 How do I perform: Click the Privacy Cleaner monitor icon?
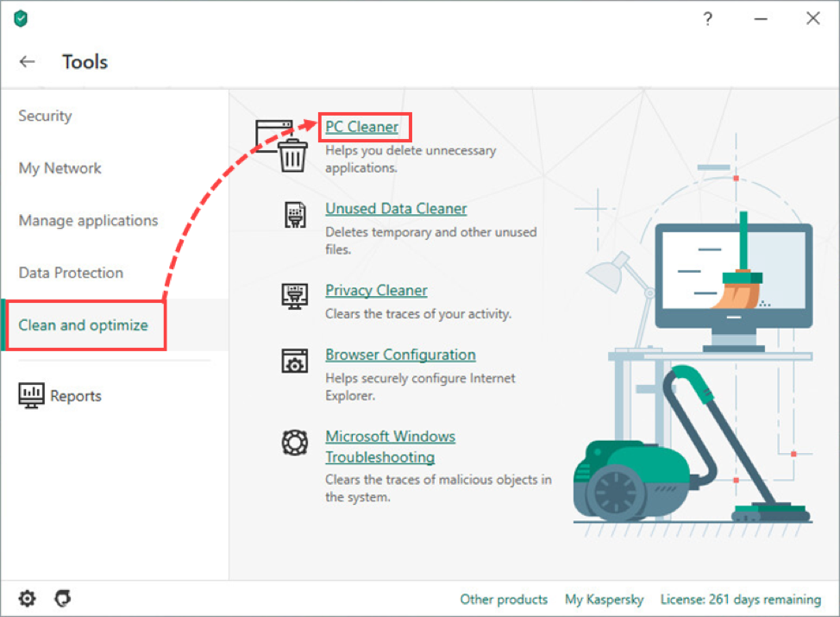pos(295,296)
